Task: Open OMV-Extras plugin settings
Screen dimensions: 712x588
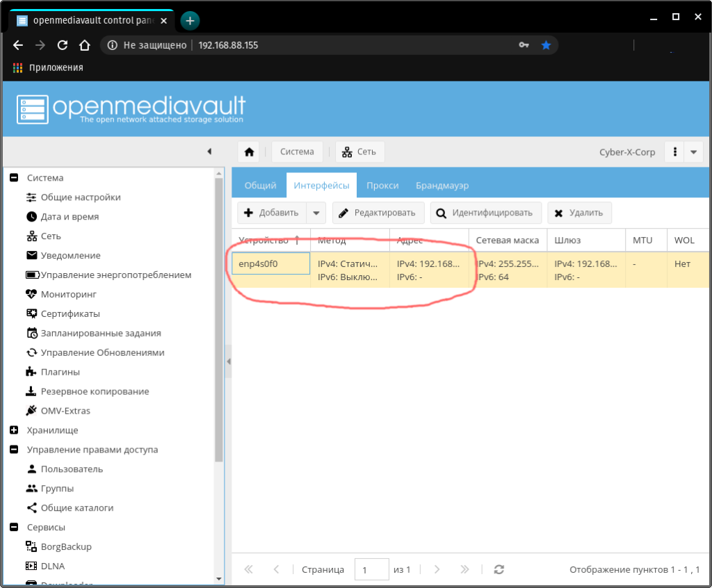Action: (x=65, y=411)
